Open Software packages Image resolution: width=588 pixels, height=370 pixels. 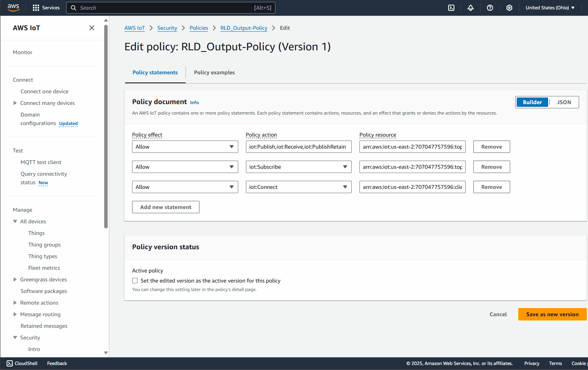click(x=44, y=291)
